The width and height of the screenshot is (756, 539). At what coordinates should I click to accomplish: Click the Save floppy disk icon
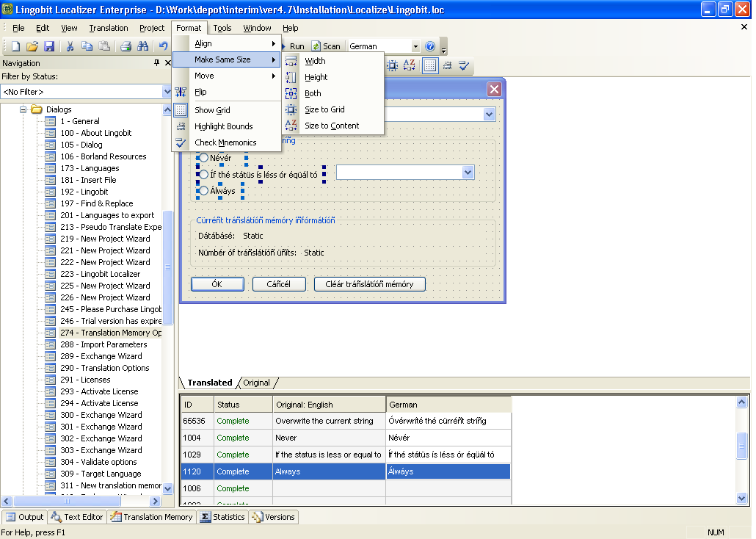point(49,46)
